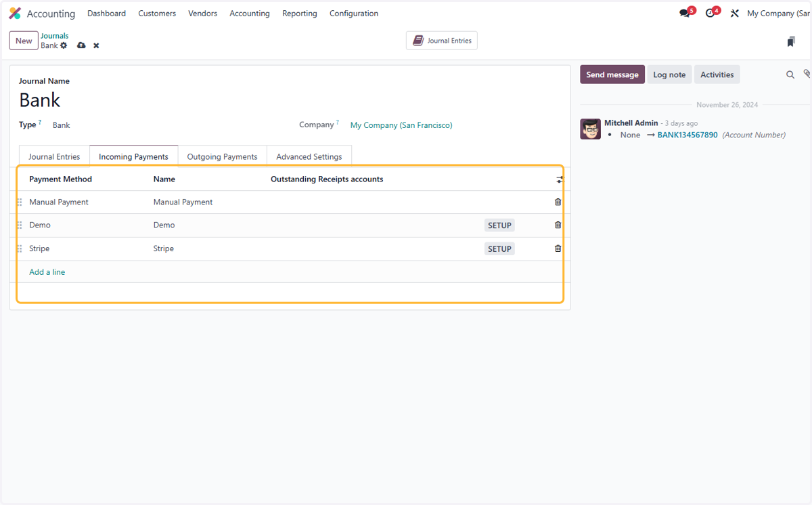Open the column settings adjust icon
Viewport: 812px width, 505px height.
[x=560, y=179]
